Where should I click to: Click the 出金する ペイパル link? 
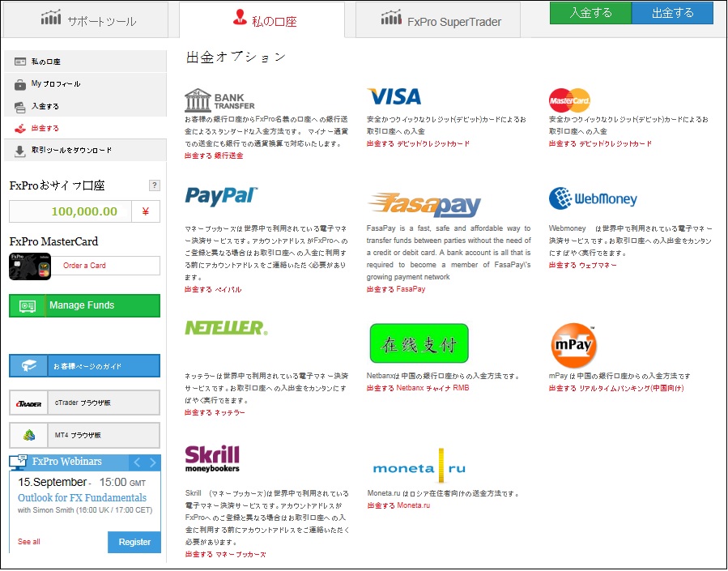213,290
